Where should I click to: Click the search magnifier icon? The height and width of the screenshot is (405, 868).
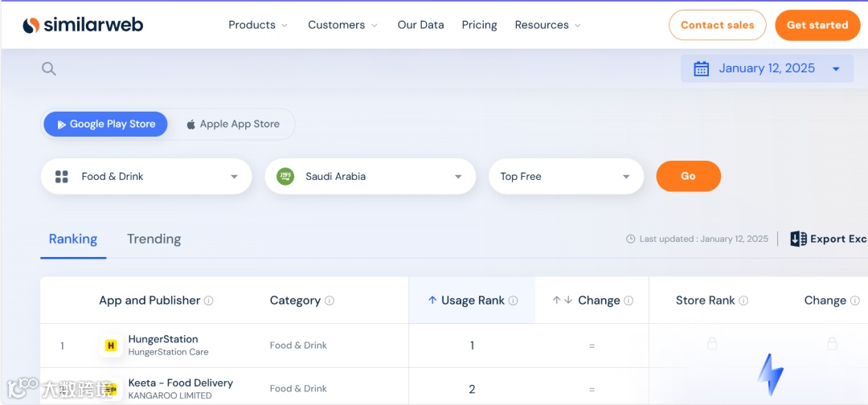(49, 69)
